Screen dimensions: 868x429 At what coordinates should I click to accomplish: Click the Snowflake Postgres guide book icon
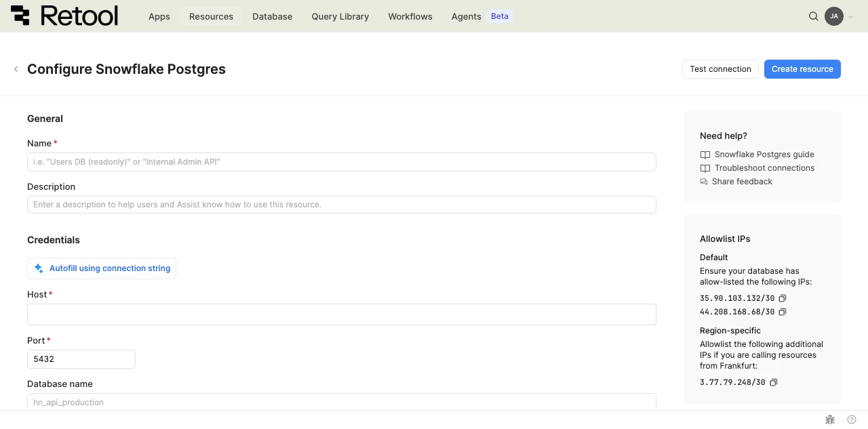coord(705,155)
